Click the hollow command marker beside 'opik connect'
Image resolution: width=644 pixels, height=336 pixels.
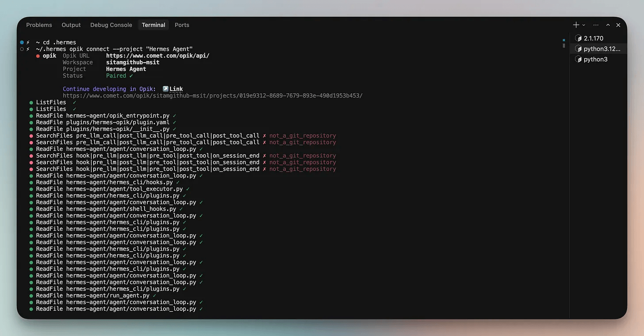pyautogui.click(x=22, y=49)
